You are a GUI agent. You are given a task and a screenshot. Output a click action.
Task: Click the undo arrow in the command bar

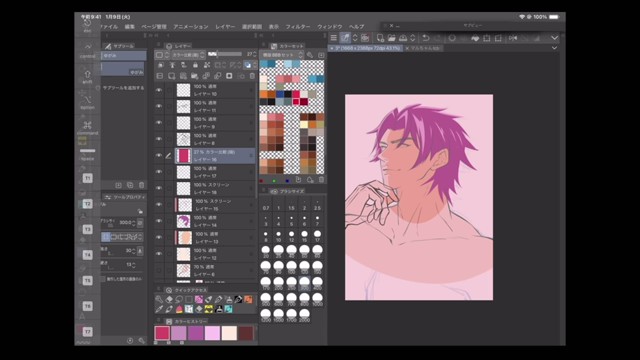pyautogui.click(x=426, y=38)
